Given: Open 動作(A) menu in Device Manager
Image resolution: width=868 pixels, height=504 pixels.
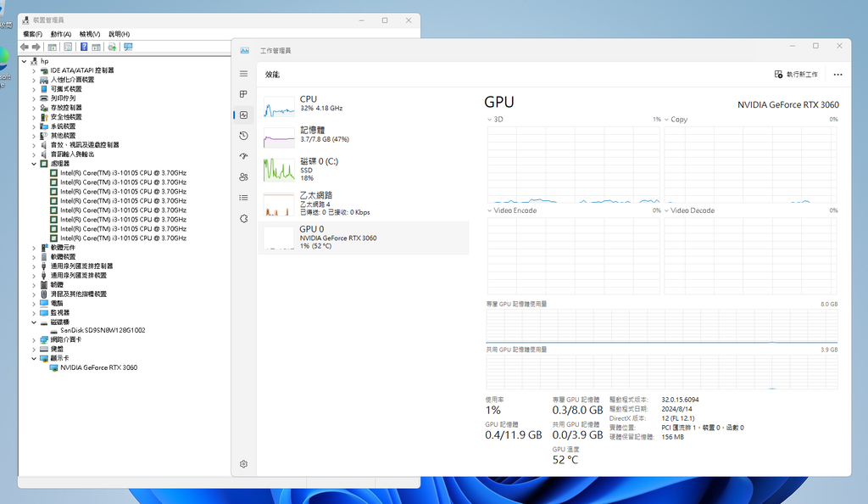Looking at the screenshot, I should [x=61, y=34].
